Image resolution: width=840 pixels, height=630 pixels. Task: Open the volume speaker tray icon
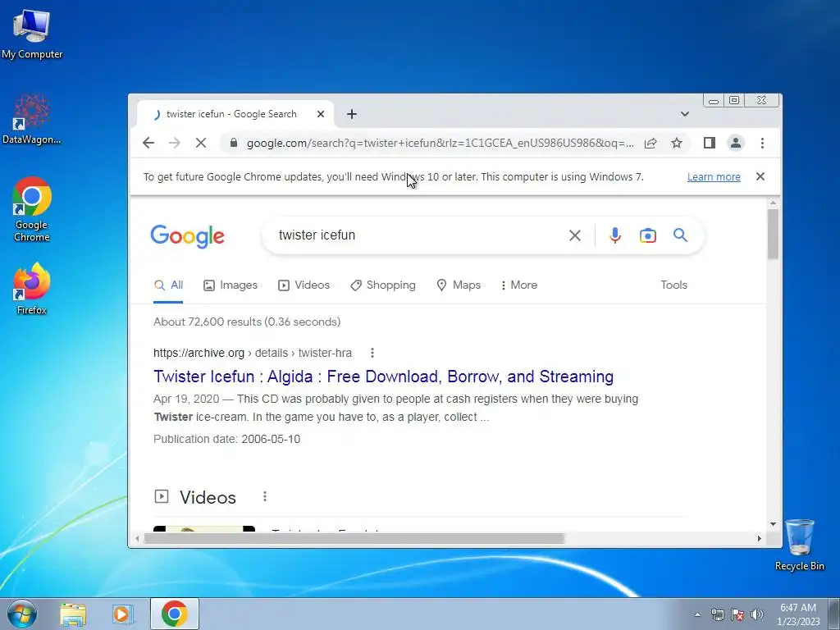tap(756, 614)
